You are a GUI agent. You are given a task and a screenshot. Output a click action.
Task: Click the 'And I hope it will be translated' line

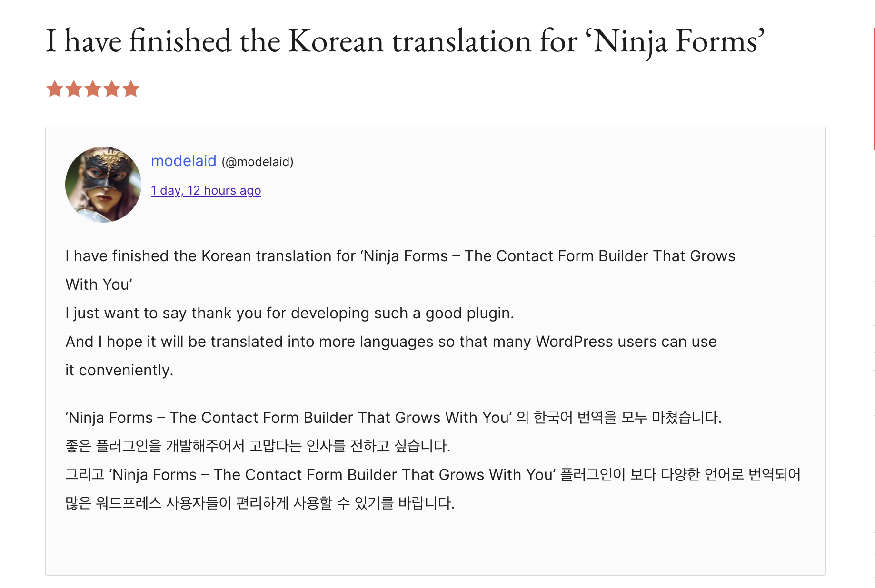(x=390, y=342)
